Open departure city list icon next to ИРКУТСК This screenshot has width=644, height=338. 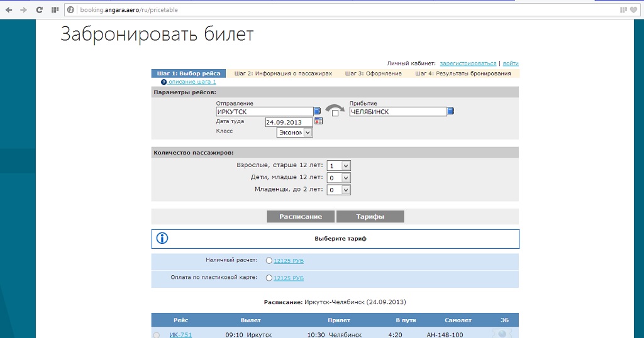pyautogui.click(x=318, y=111)
